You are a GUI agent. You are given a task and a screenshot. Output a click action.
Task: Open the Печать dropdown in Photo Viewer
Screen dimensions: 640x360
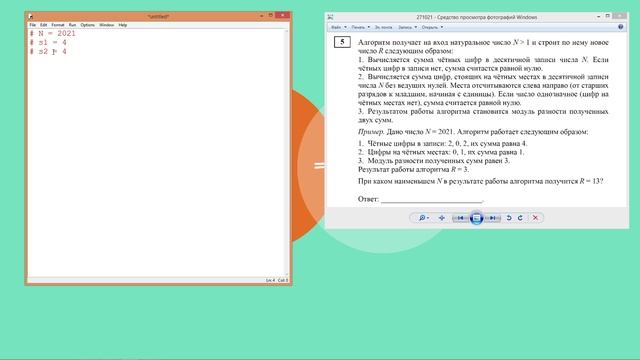click(360, 27)
